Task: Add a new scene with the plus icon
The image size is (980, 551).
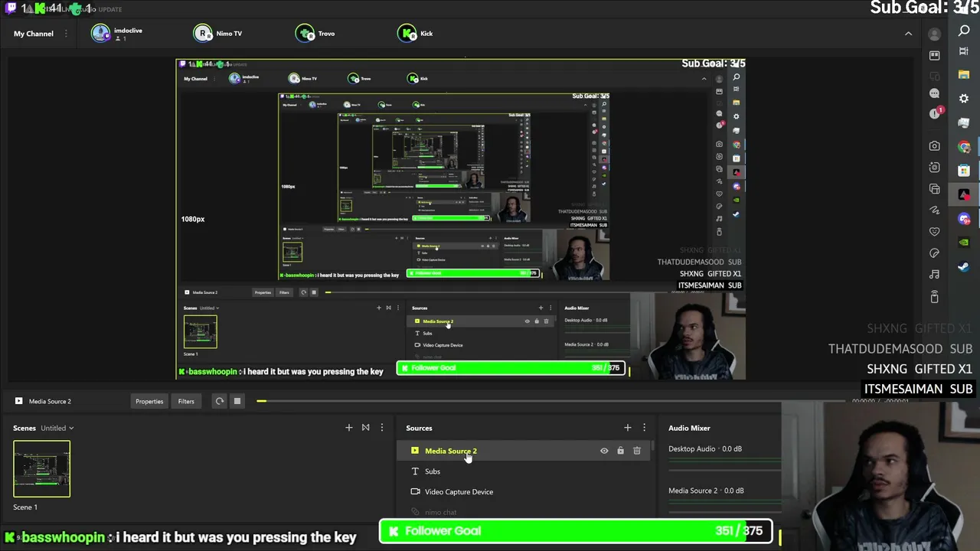Action: click(349, 428)
